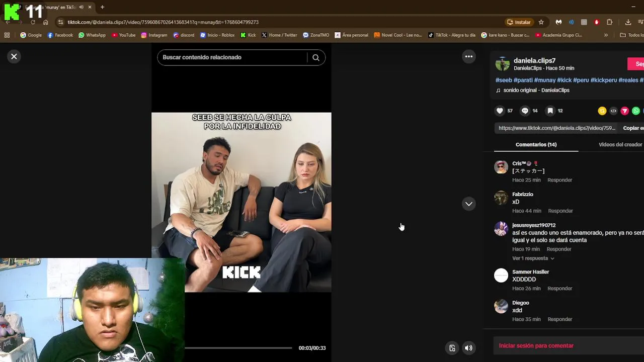Open the Extensions puzzle icon
The height and width of the screenshot is (362, 644).
[x=609, y=22]
